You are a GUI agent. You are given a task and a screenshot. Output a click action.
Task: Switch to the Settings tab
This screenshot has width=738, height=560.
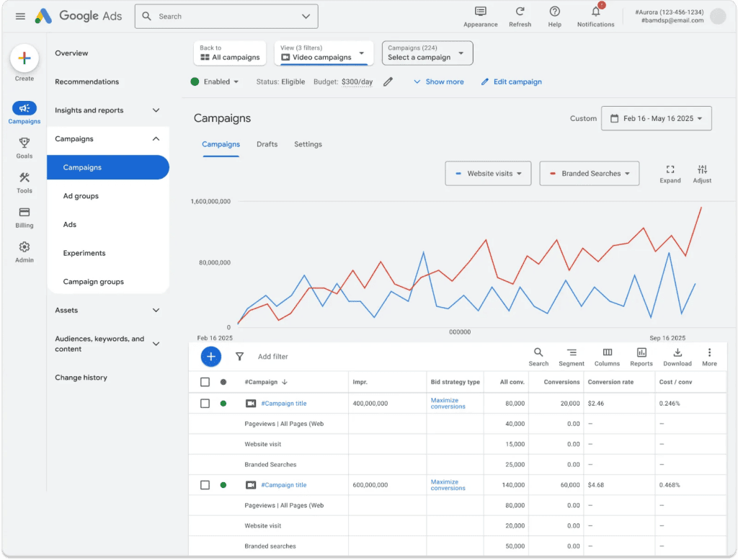308,144
